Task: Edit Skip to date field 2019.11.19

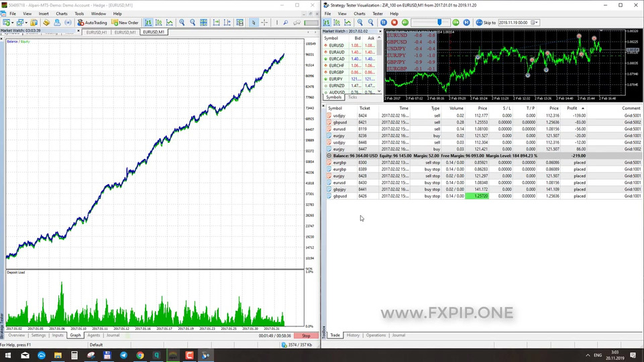Action: pyautogui.click(x=515, y=23)
